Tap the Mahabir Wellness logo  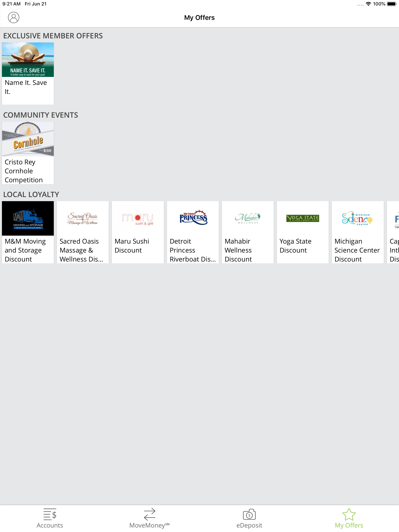[x=248, y=218]
